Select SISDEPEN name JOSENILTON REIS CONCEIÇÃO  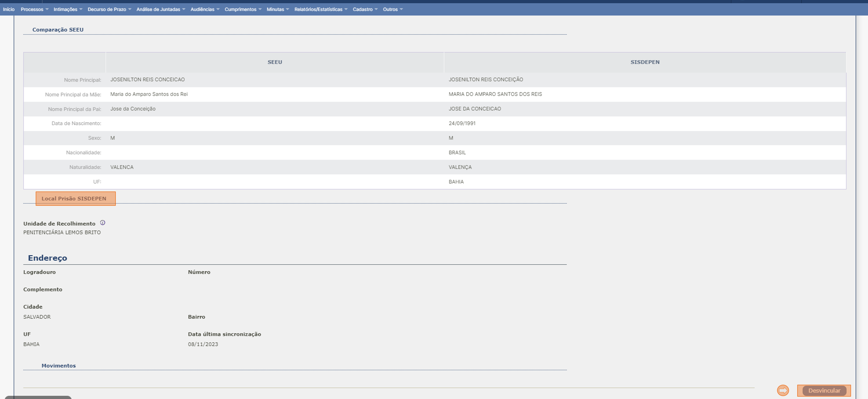485,80
